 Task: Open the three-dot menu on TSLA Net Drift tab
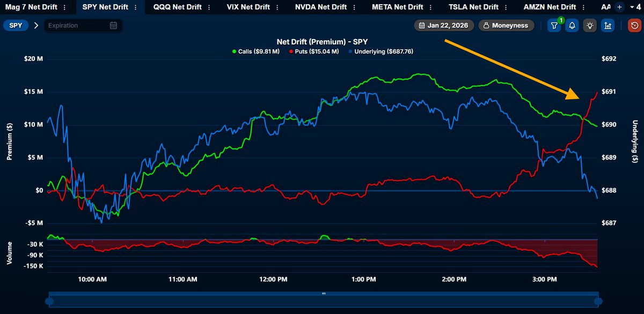506,8
